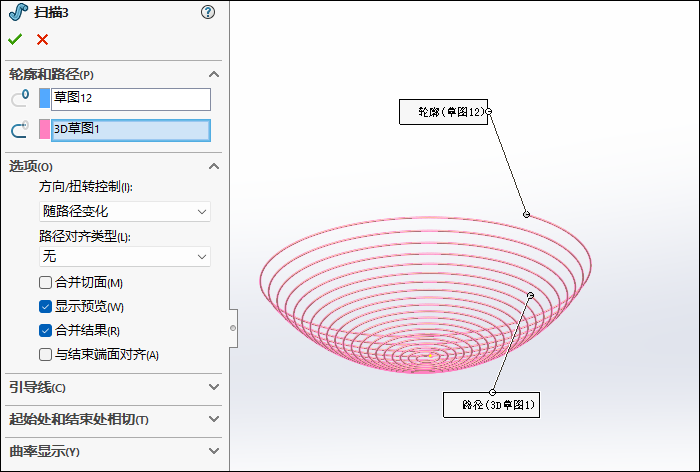Open the help question mark icon

pyautogui.click(x=208, y=12)
